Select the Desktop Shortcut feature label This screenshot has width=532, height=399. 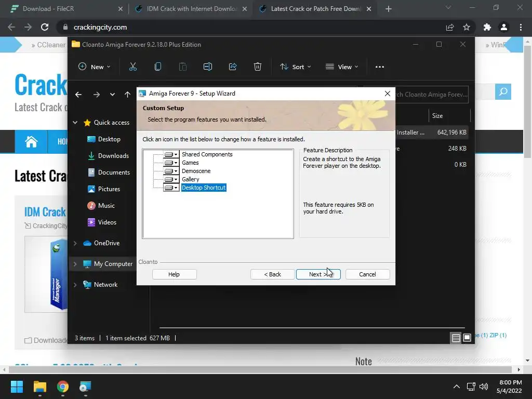[204, 188]
